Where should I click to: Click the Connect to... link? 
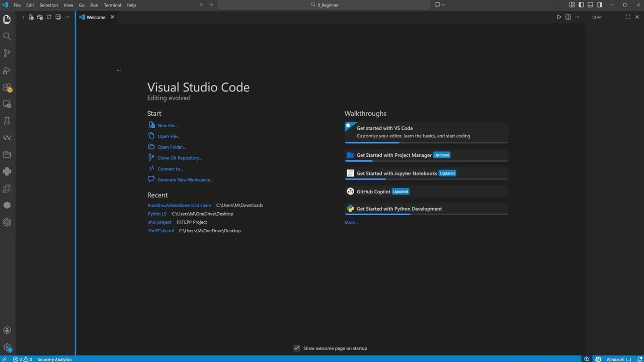[170, 169]
